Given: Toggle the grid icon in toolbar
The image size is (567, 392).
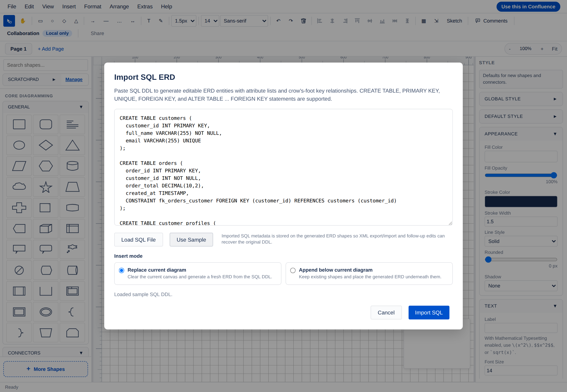Looking at the screenshot, I should (x=424, y=21).
